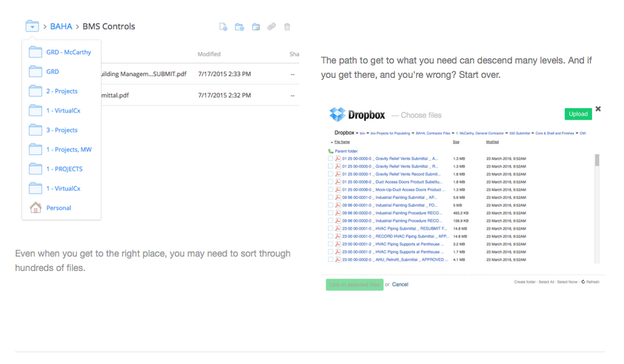The width and height of the screenshot is (624, 364).
Task: Go up to Parent folder
Action: (346, 151)
